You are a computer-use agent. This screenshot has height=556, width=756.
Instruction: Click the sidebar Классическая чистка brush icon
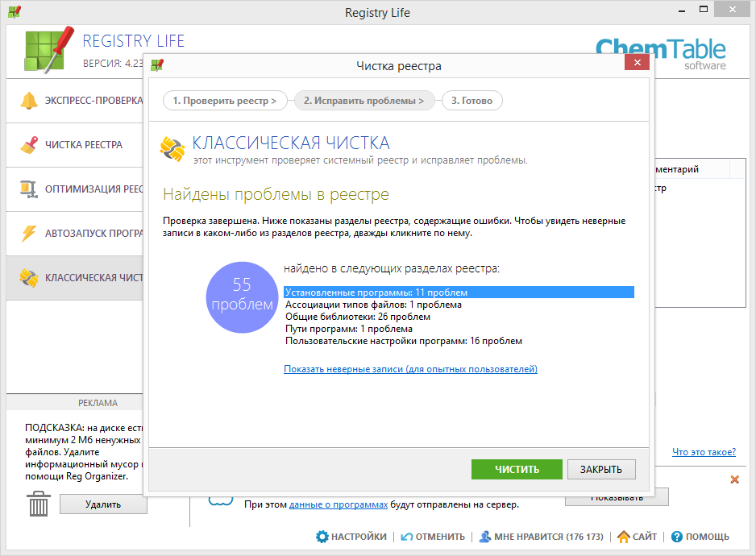pos(29,278)
